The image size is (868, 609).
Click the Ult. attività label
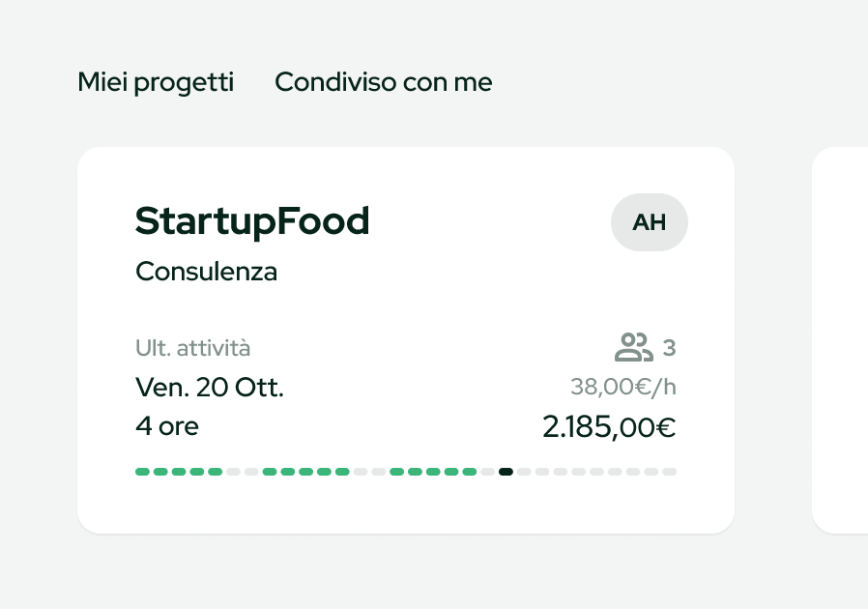pos(192,348)
